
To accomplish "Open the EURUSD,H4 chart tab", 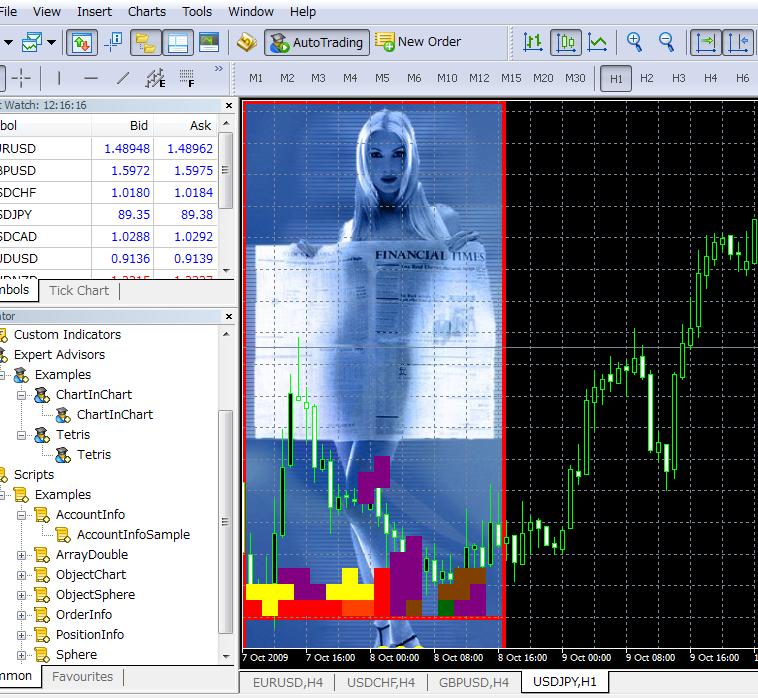I will pyautogui.click(x=288, y=683).
